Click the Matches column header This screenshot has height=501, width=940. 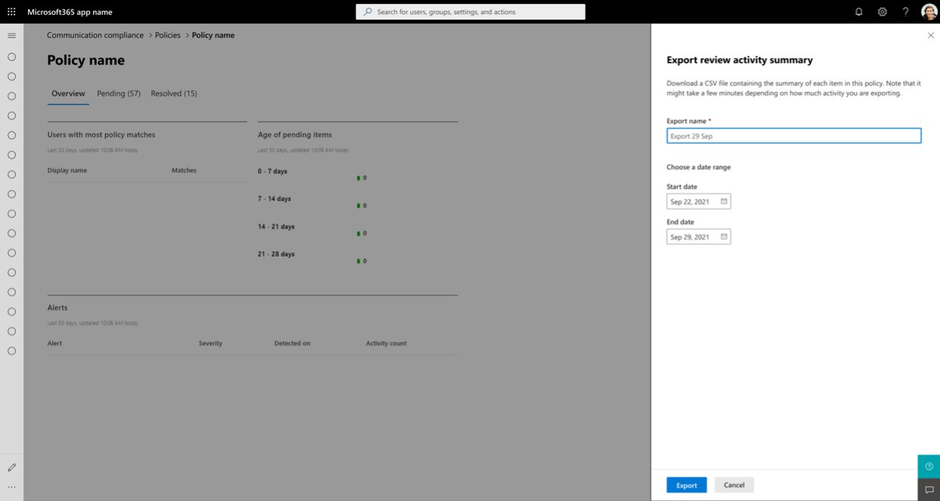[184, 170]
